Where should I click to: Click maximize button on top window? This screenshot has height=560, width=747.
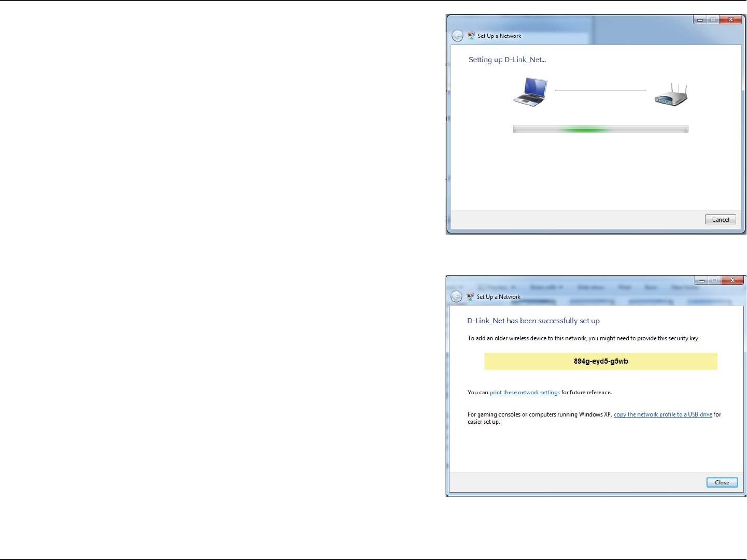pyautogui.click(x=713, y=20)
